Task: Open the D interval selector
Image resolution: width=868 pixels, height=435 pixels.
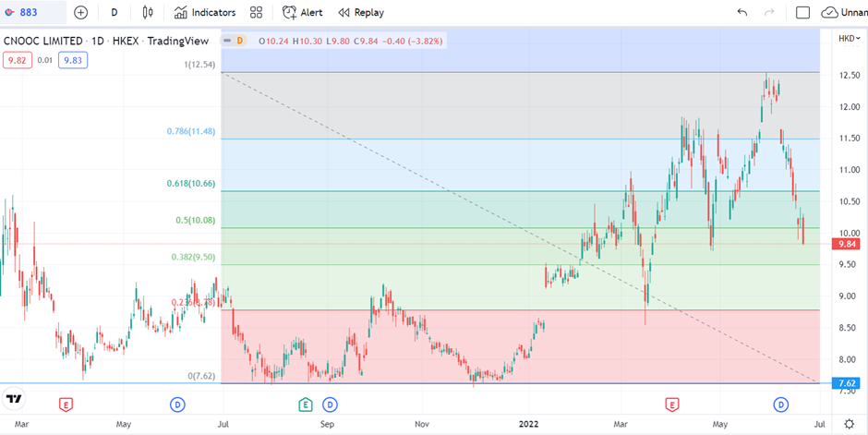Action: coord(115,12)
